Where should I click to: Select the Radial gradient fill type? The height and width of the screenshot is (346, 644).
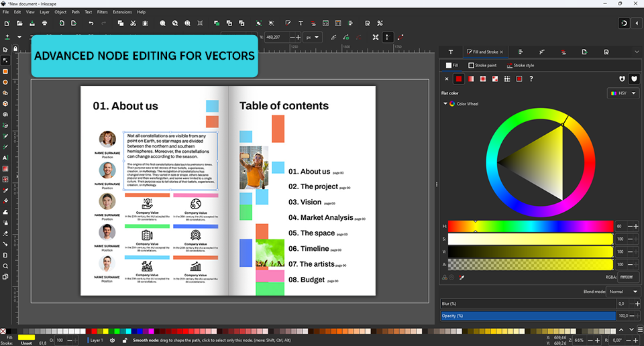[x=483, y=79]
